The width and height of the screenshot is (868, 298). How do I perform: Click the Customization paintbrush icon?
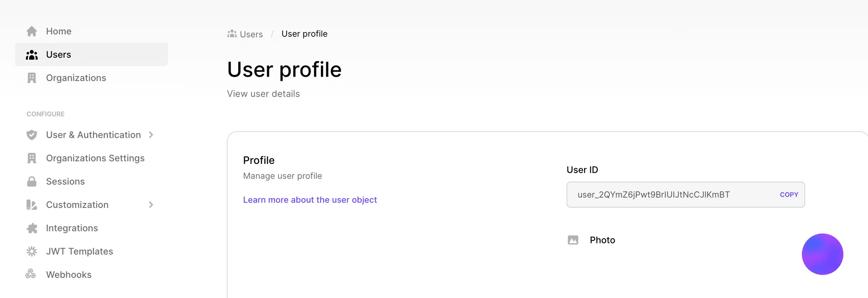31,204
